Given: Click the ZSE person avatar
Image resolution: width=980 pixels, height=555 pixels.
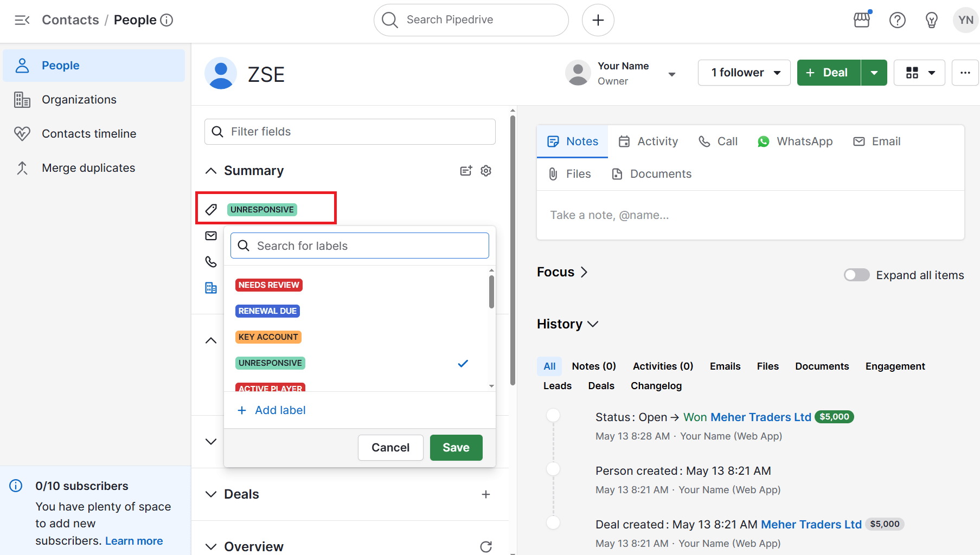Looking at the screenshot, I should pyautogui.click(x=221, y=73).
